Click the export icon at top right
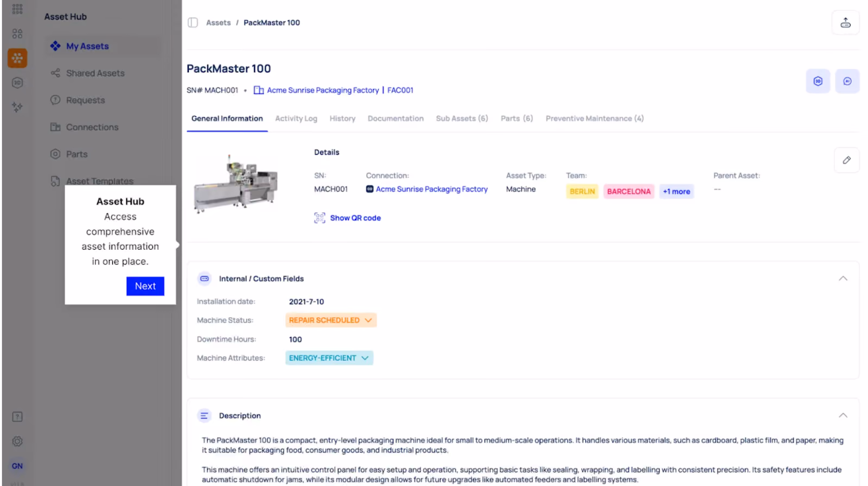This screenshot has width=868, height=486. pos(845,23)
